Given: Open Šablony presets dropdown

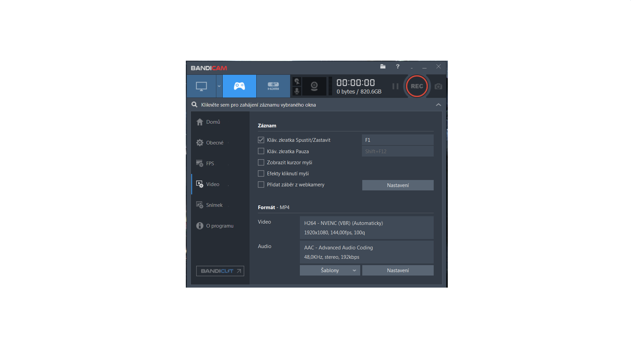Looking at the screenshot, I should pos(330,270).
